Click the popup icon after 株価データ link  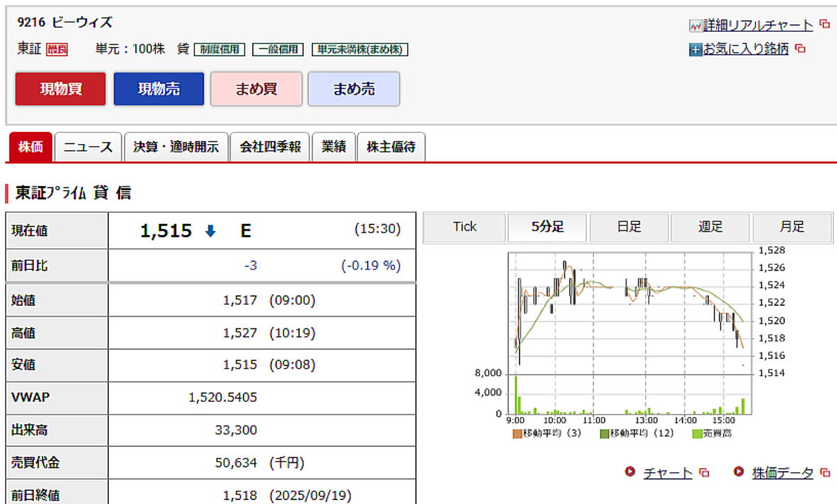pyautogui.click(x=825, y=473)
